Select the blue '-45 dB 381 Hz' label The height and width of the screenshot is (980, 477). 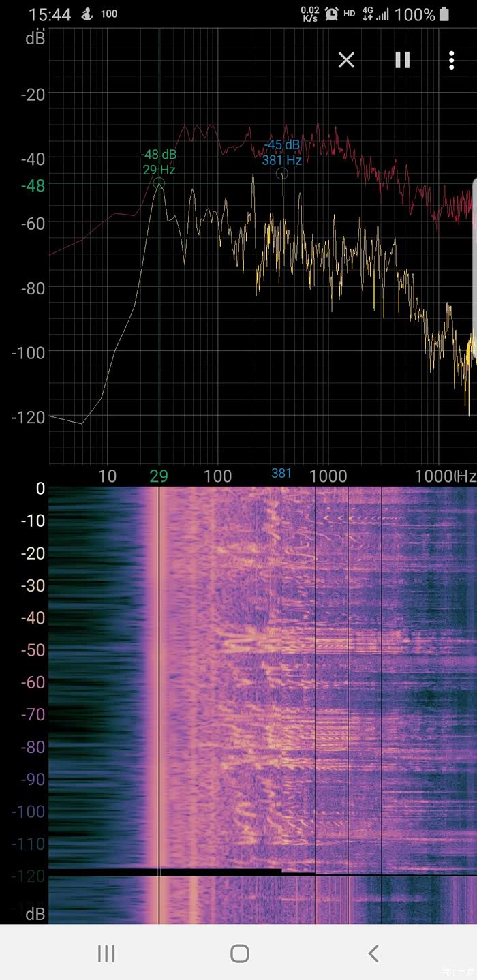(282, 153)
